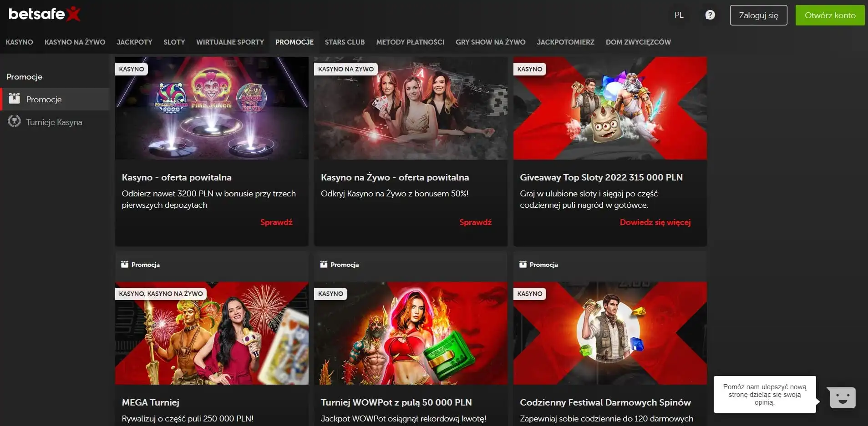Click the MEGA Turniej title
Image resolution: width=868 pixels, height=426 pixels.
150,402
